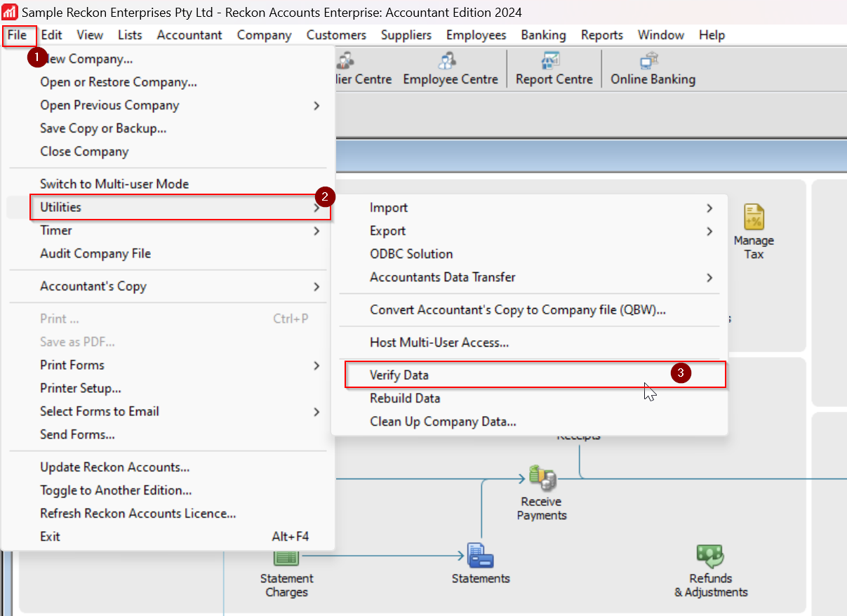This screenshot has height=616, width=847.
Task: Select Update Reckon Accounts
Action: click(x=168, y=467)
